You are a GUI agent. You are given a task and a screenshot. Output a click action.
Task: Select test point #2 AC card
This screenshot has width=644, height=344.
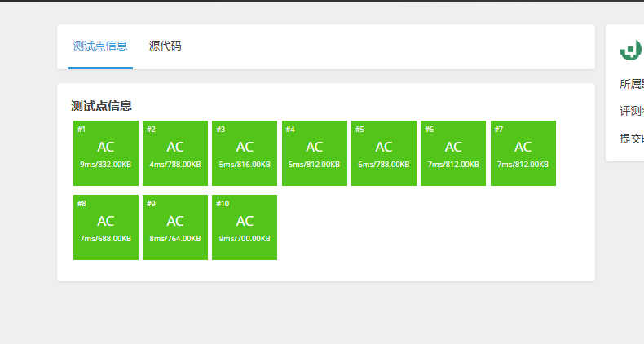click(175, 153)
